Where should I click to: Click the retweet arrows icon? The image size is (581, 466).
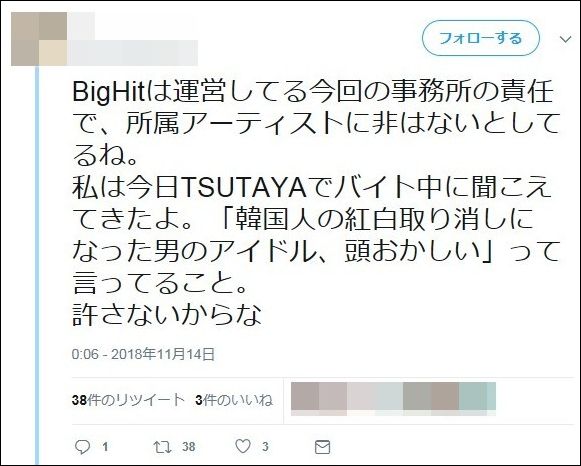click(163, 447)
